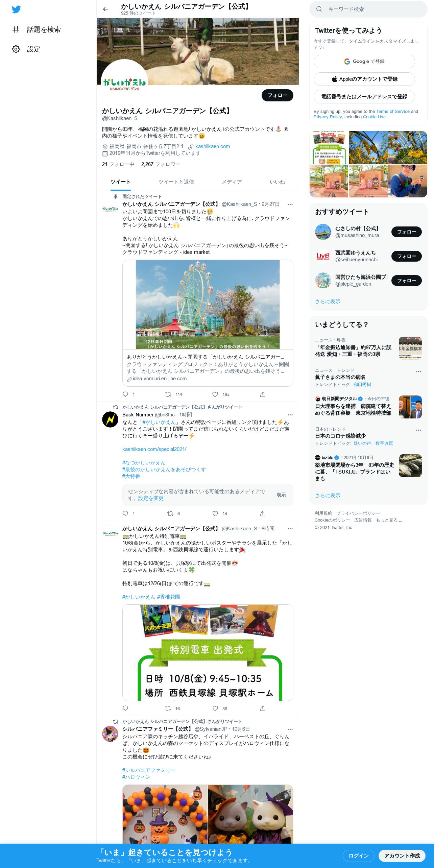Register with 電話番号またはメールアドレスで登録

click(x=364, y=97)
